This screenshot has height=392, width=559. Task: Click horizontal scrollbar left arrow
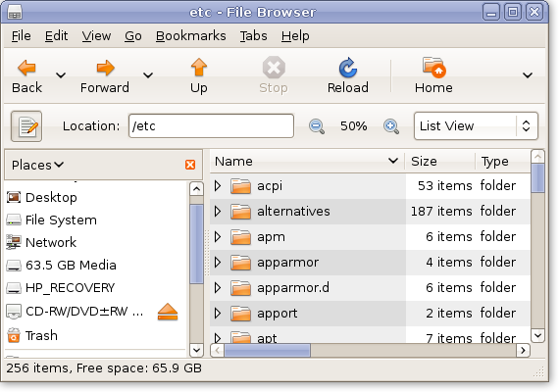point(217,351)
